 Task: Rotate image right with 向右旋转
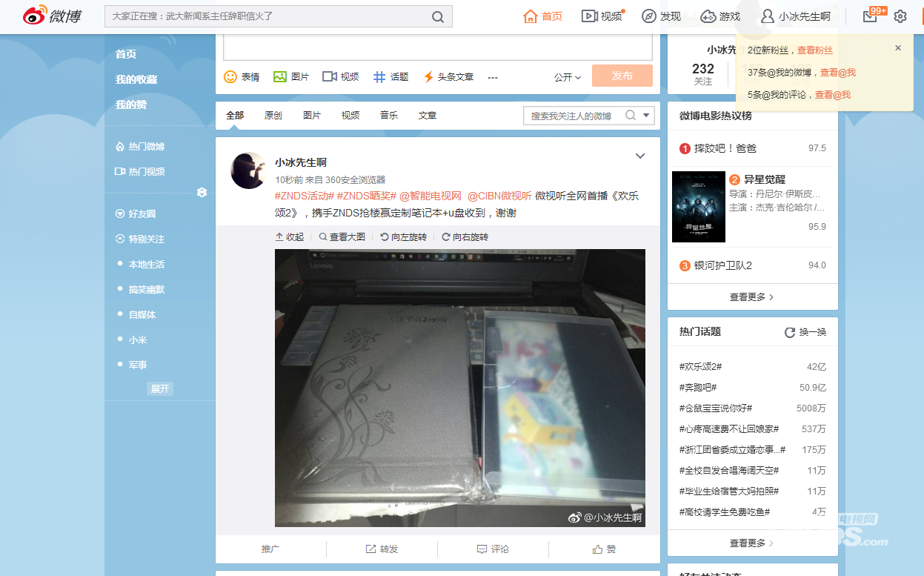(x=465, y=237)
